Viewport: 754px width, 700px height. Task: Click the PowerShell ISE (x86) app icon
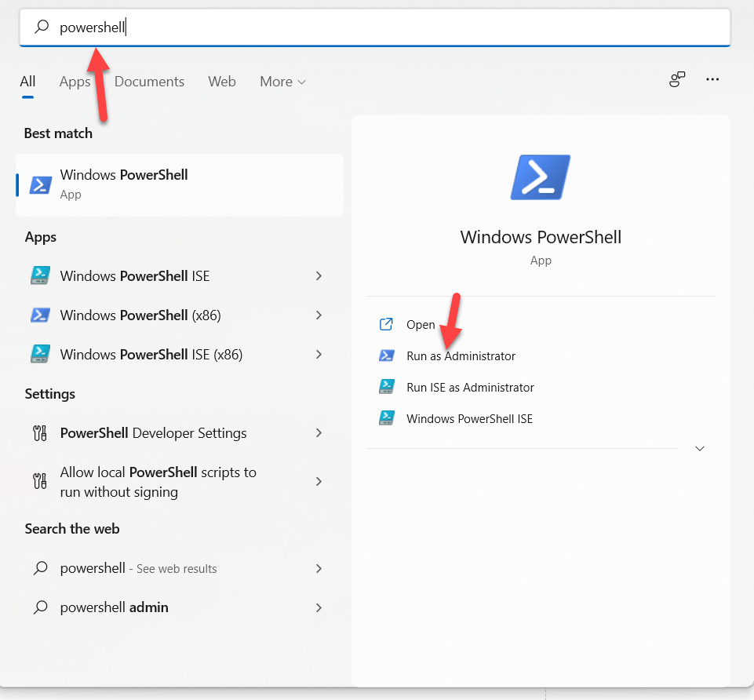pyautogui.click(x=40, y=355)
